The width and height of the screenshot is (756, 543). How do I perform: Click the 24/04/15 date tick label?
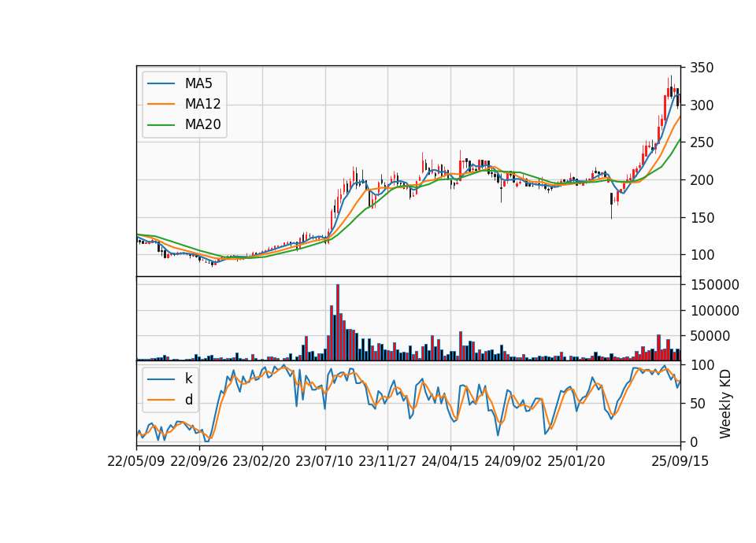450,461
